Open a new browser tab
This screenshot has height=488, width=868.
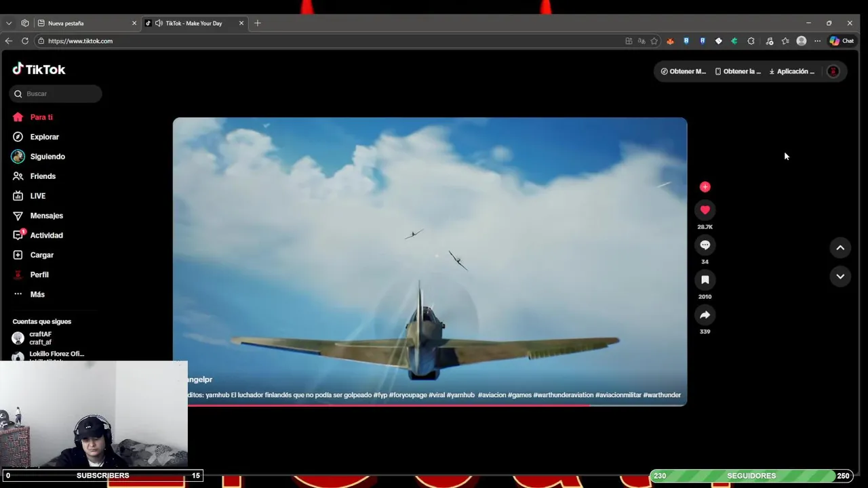pos(257,23)
